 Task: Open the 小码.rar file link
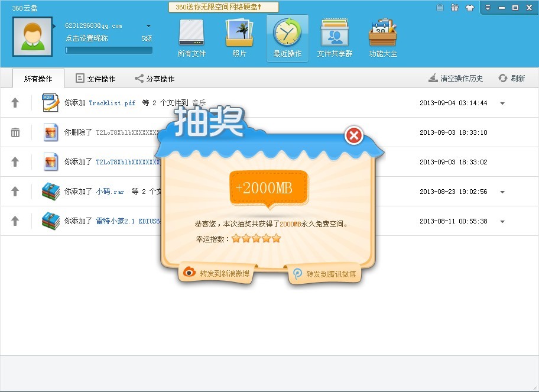(x=110, y=192)
